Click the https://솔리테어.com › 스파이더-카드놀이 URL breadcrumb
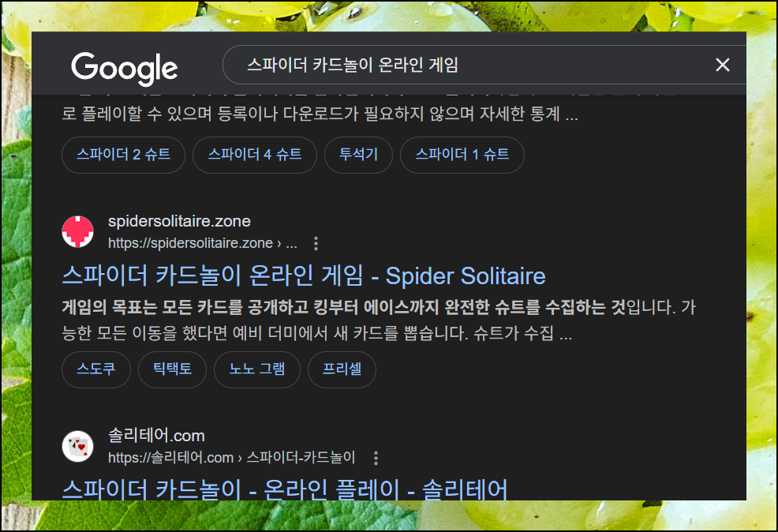Screen dimensions: 778x532 point(232,457)
